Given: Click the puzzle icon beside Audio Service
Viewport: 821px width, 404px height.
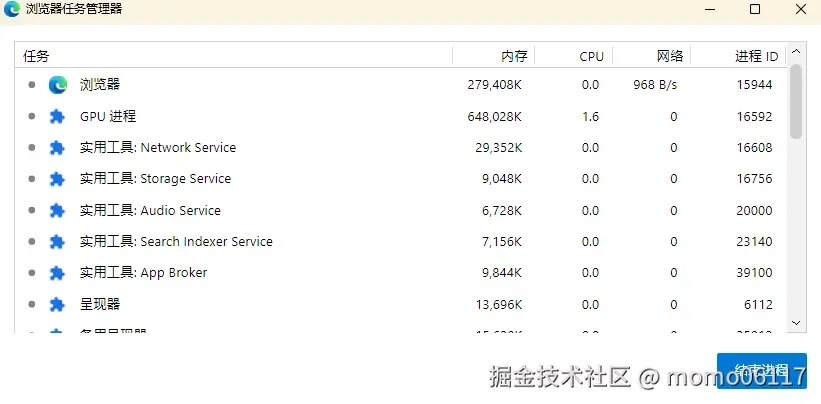Looking at the screenshot, I should point(57,210).
